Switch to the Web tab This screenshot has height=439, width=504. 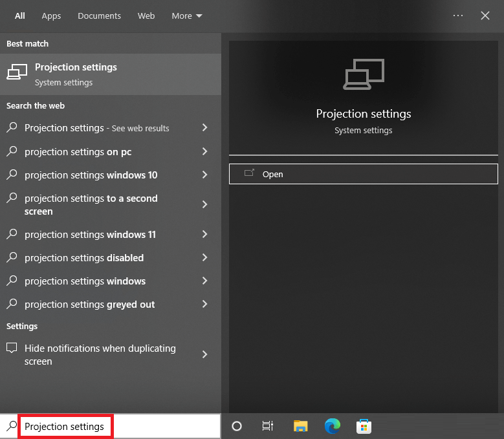tap(146, 16)
